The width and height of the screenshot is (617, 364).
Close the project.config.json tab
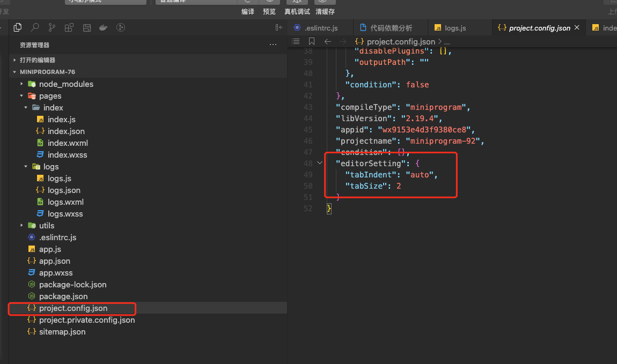coord(577,27)
